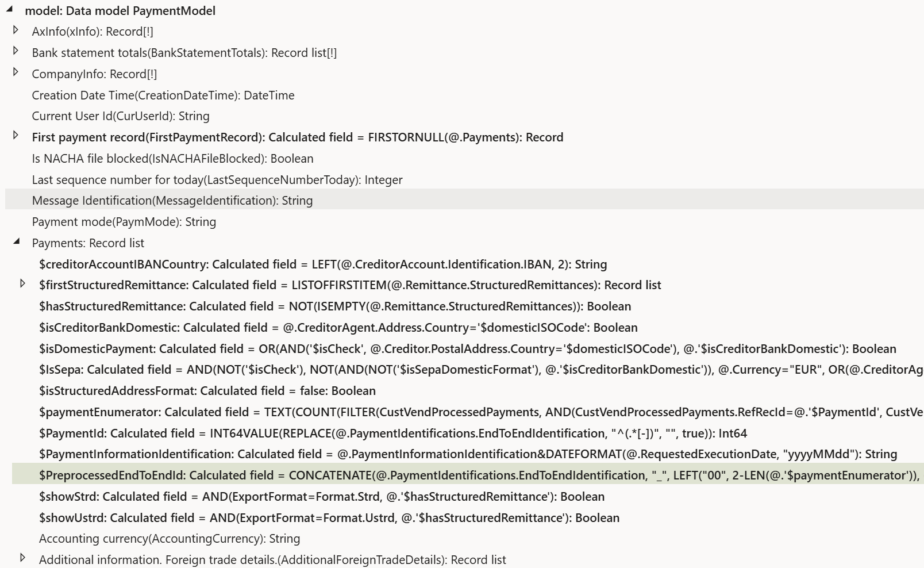Expand the AxInfo(xInfo) record node
Image resolution: width=924 pixels, height=568 pixels.
coord(16,30)
